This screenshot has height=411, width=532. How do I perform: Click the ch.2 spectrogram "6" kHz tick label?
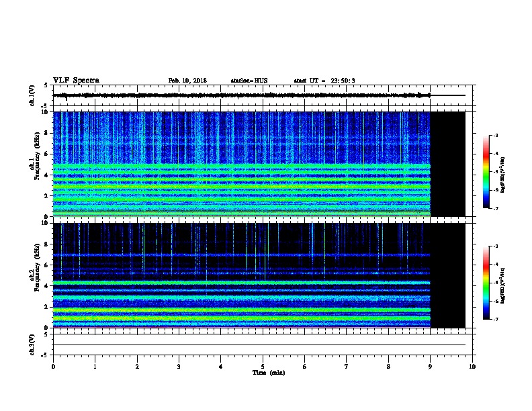pos(46,265)
